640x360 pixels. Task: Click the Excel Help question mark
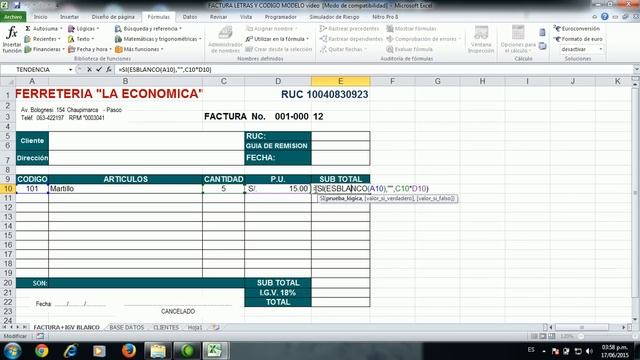(x=604, y=17)
